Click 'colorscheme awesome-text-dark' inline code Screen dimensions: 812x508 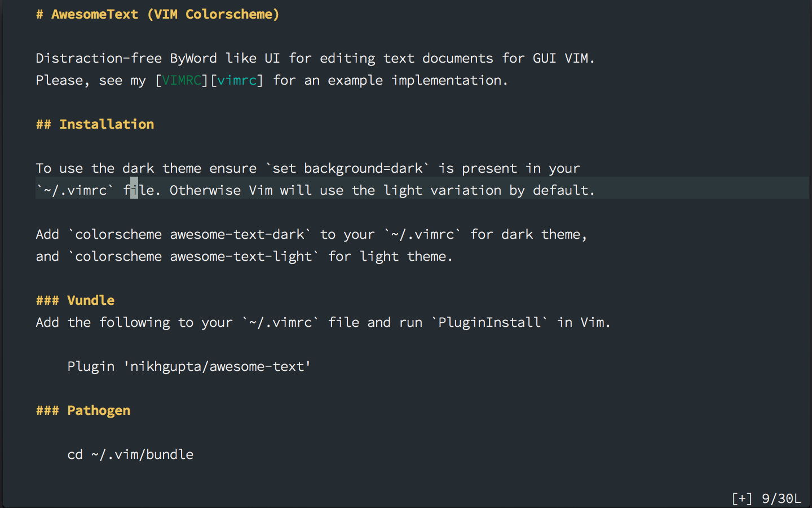(x=189, y=234)
